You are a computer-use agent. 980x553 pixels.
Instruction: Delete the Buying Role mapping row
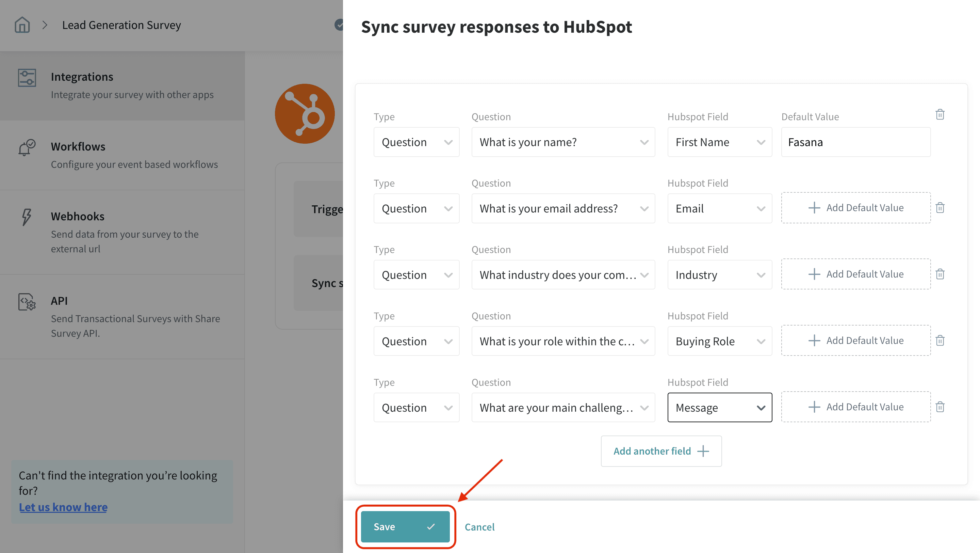[940, 341]
